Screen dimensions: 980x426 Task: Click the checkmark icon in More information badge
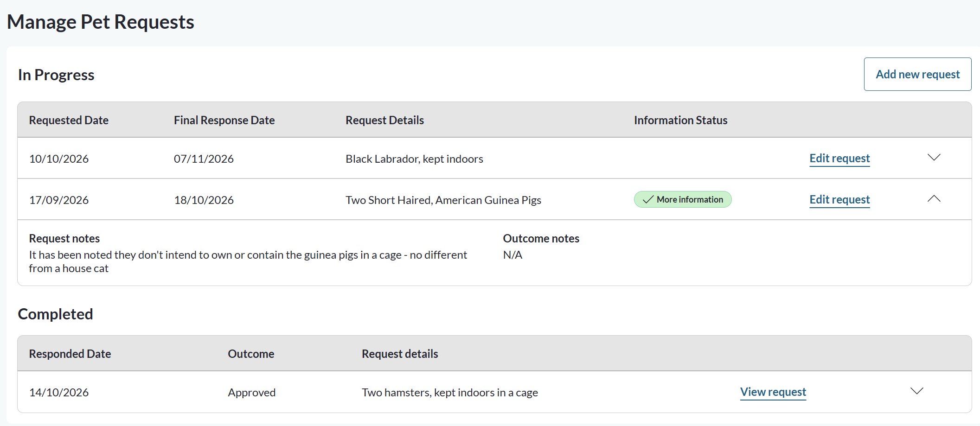pos(648,200)
